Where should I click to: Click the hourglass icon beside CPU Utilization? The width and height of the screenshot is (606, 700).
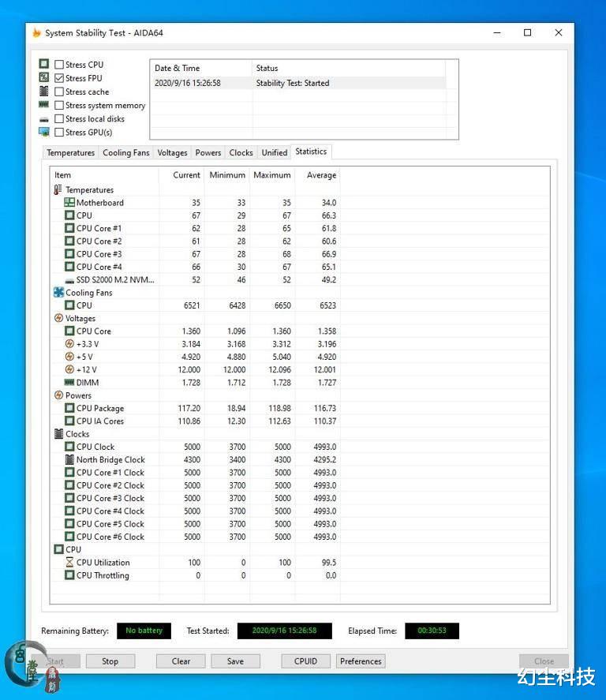69,562
